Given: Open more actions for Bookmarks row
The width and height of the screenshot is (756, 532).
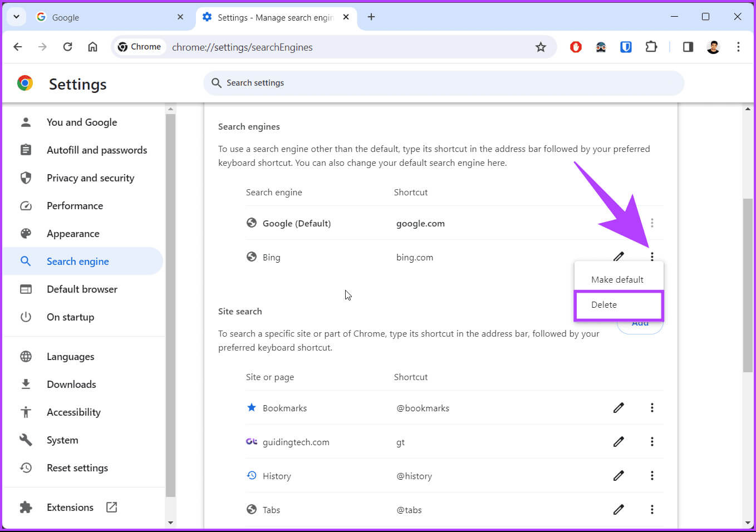Looking at the screenshot, I should [652, 408].
